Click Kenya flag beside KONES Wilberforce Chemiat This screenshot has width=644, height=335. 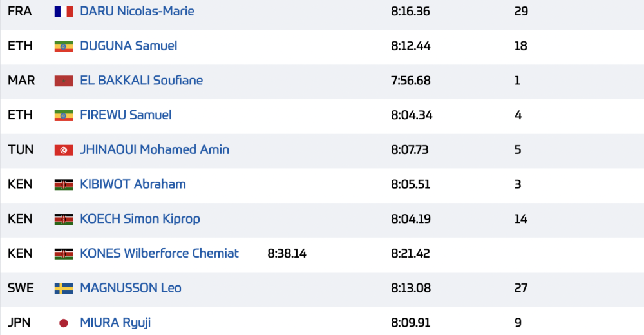coord(64,254)
